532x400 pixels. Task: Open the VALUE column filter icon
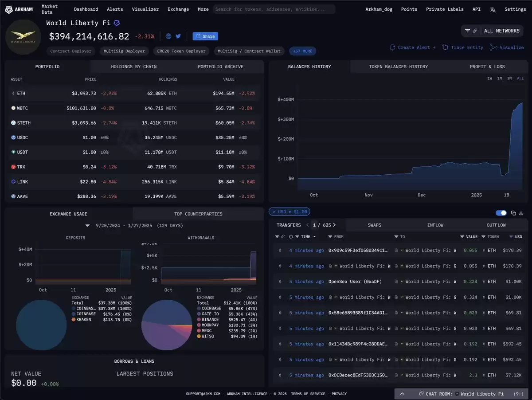[462, 237]
